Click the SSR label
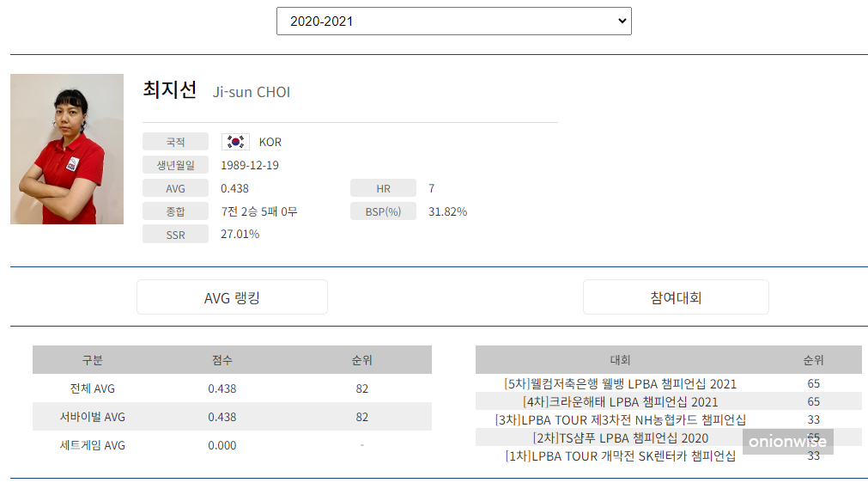868x489 pixels. tap(175, 235)
